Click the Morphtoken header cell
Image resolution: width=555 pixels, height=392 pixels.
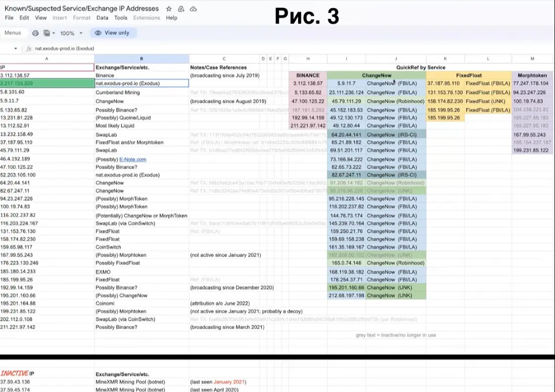532,75
